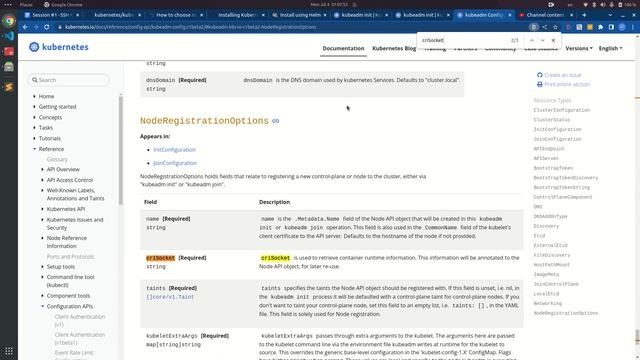Screen dimensions: 640x360
Task: Go back in browser history
Action: pyautogui.click(x=25, y=27)
